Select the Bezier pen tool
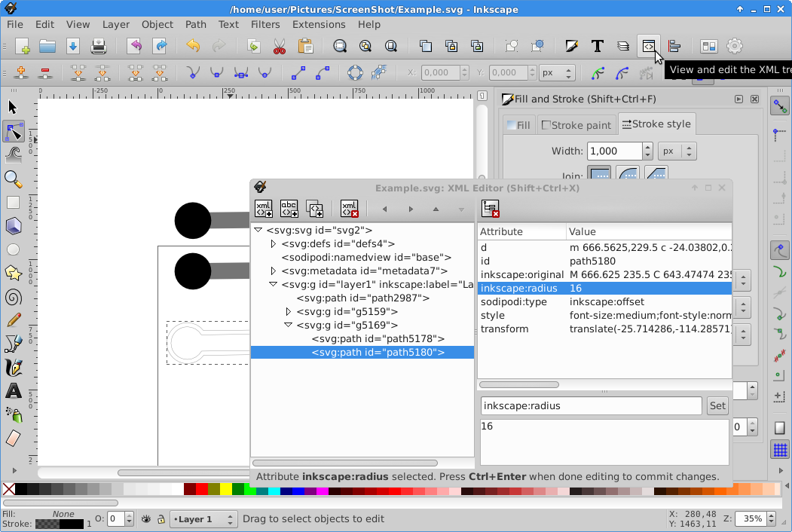 click(13, 344)
